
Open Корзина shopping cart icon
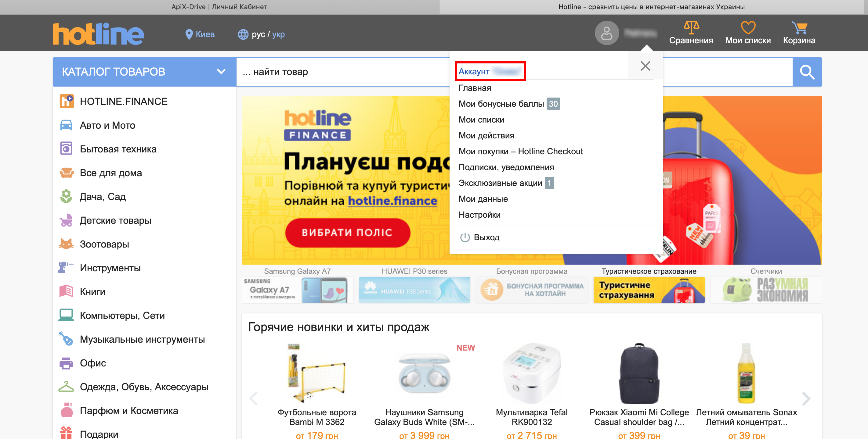(799, 28)
